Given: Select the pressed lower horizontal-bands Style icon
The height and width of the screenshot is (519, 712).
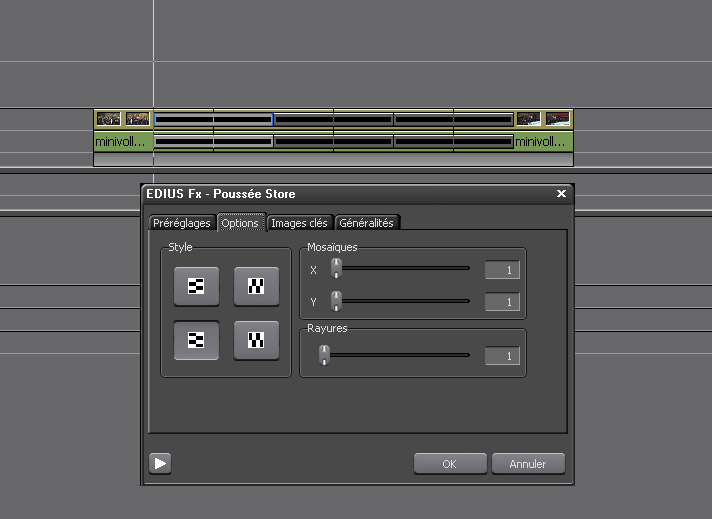Looking at the screenshot, I should coord(196,340).
